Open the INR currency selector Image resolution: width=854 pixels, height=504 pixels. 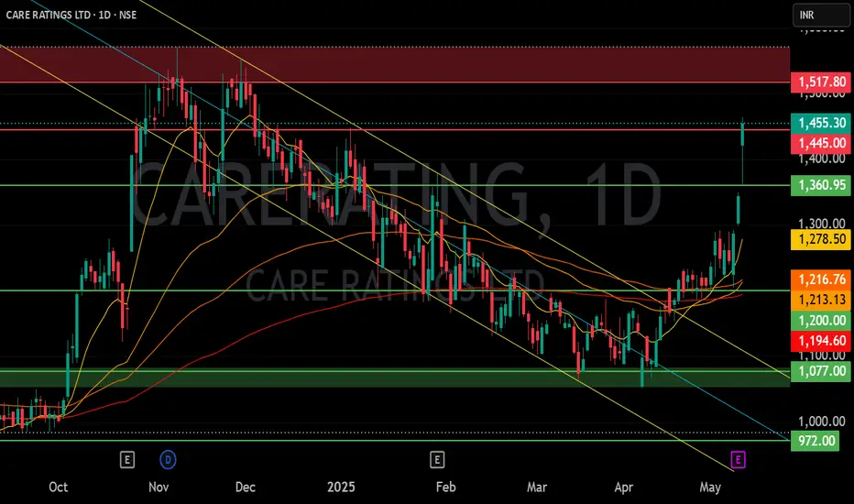tap(821, 15)
